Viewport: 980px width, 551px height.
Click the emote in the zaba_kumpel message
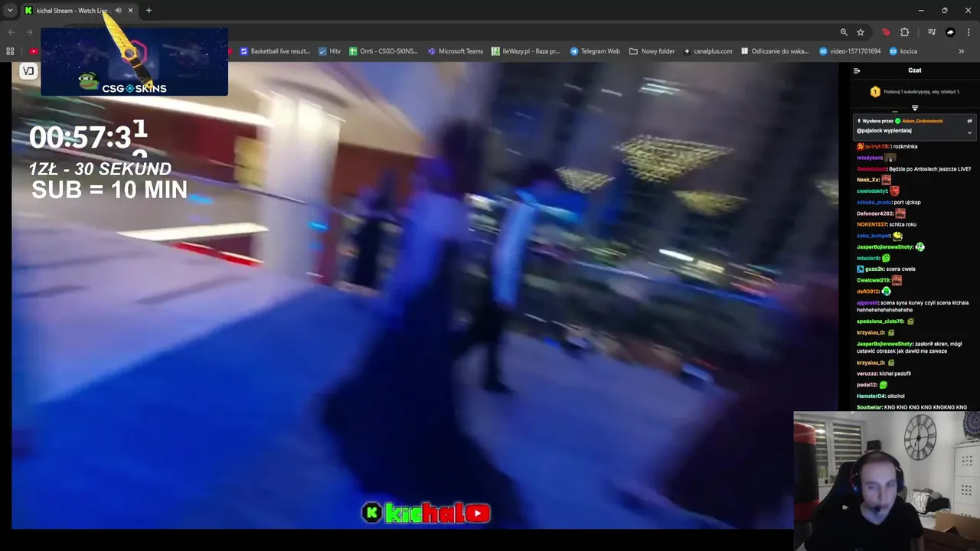tap(897, 236)
